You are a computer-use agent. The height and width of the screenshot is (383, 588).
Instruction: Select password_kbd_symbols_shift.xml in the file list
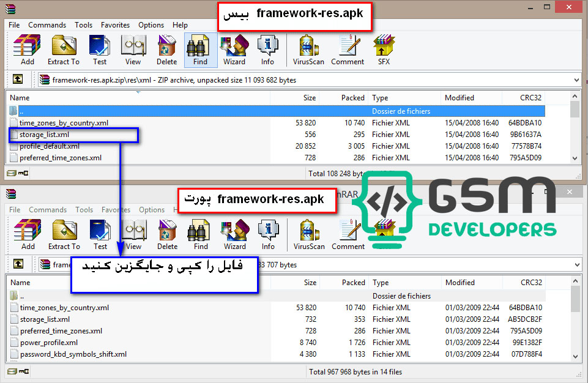click(277, 354)
